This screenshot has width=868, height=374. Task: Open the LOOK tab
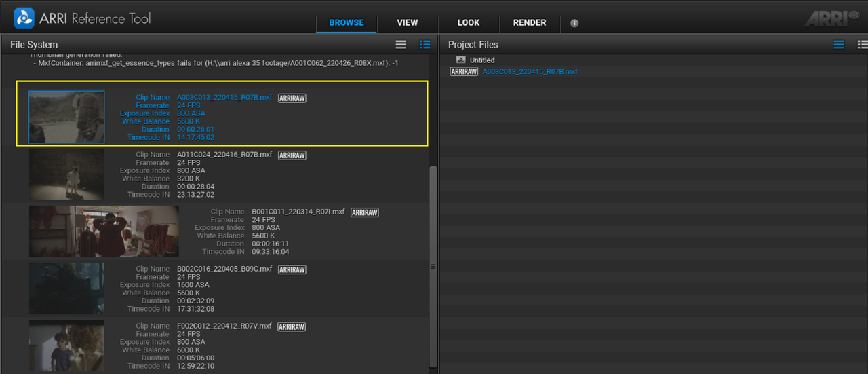[x=469, y=22]
